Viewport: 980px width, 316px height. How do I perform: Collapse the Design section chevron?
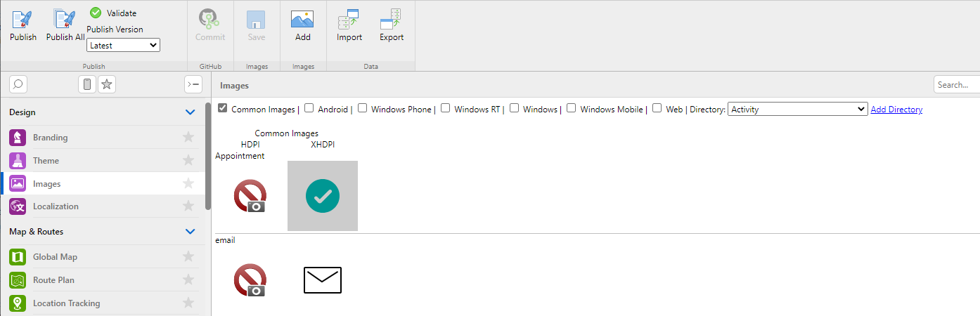pyautogui.click(x=190, y=112)
